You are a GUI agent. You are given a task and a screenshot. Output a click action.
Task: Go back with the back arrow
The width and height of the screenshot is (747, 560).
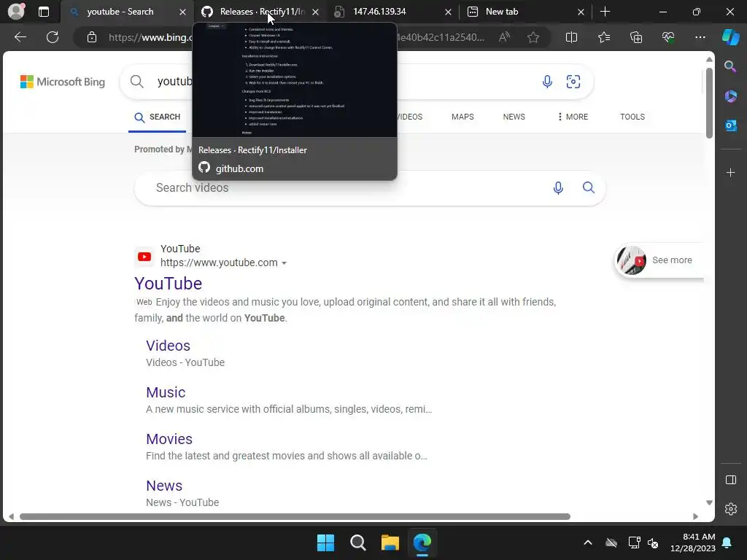20,37
